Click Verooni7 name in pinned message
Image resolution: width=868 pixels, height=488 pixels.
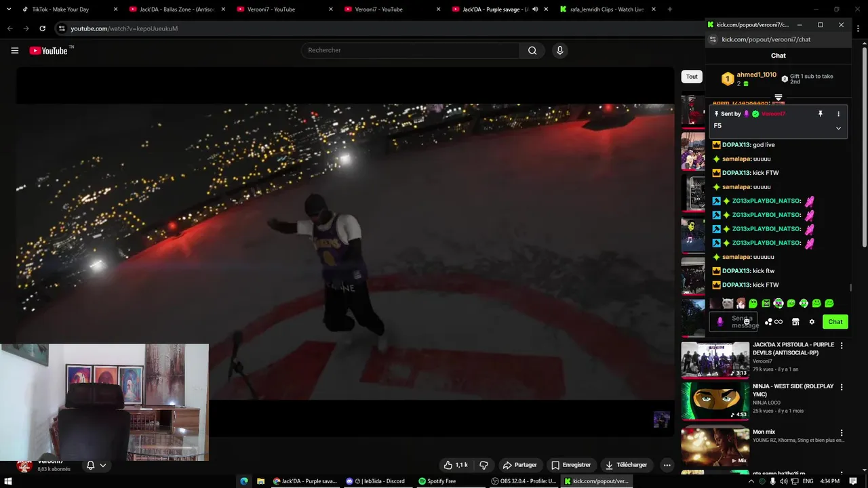(773, 114)
